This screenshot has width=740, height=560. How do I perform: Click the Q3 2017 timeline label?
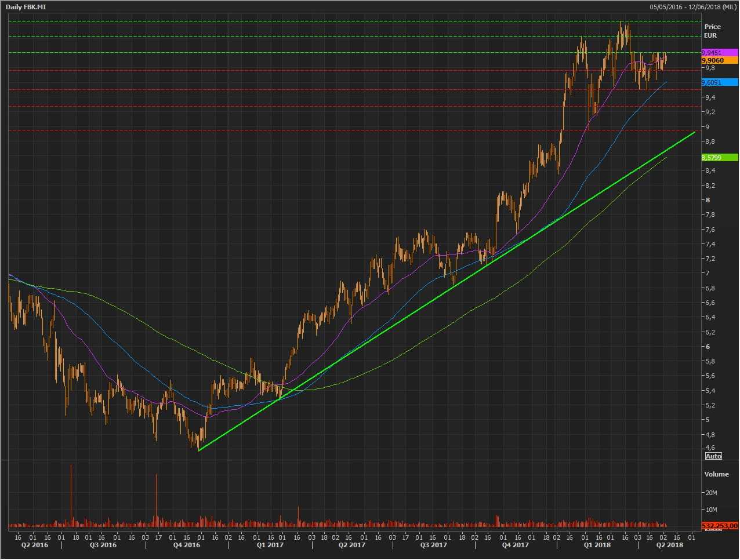click(x=434, y=545)
